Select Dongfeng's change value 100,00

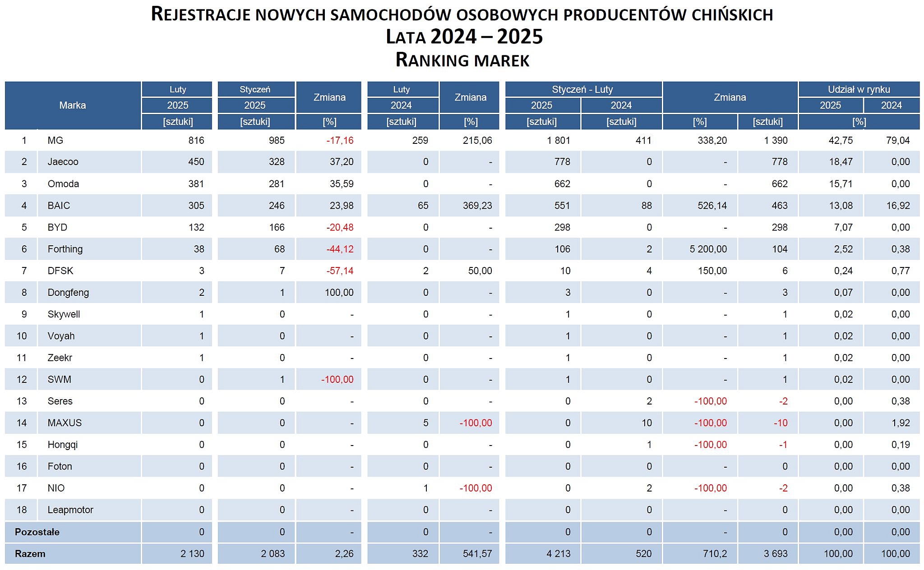coord(339,292)
